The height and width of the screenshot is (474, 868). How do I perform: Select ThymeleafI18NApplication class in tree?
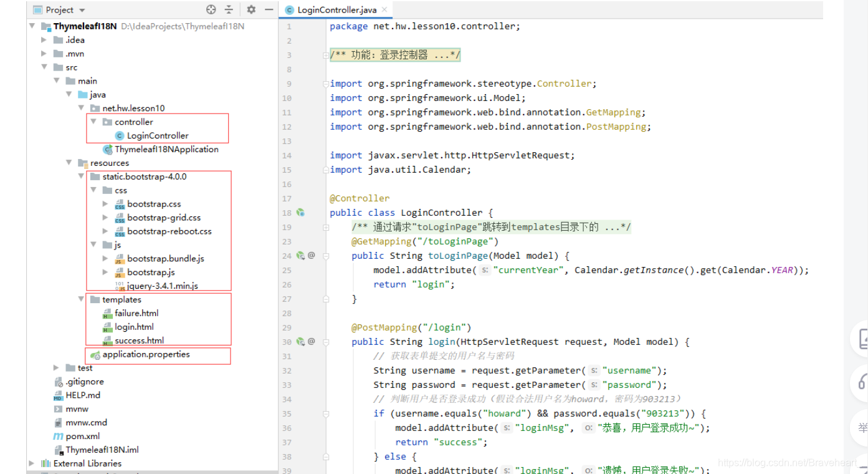coord(161,150)
